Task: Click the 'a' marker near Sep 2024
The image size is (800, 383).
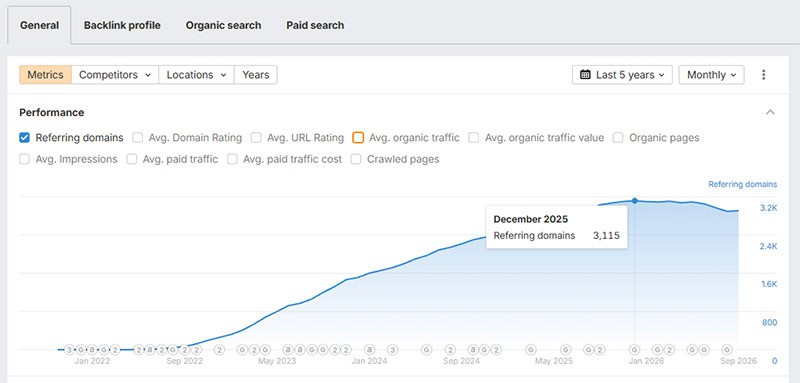Action: (473, 350)
